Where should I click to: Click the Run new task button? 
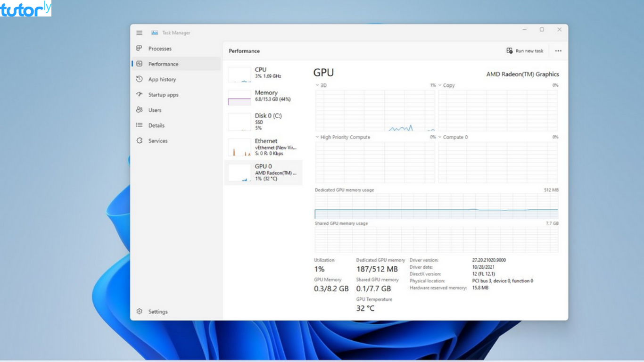(524, 50)
